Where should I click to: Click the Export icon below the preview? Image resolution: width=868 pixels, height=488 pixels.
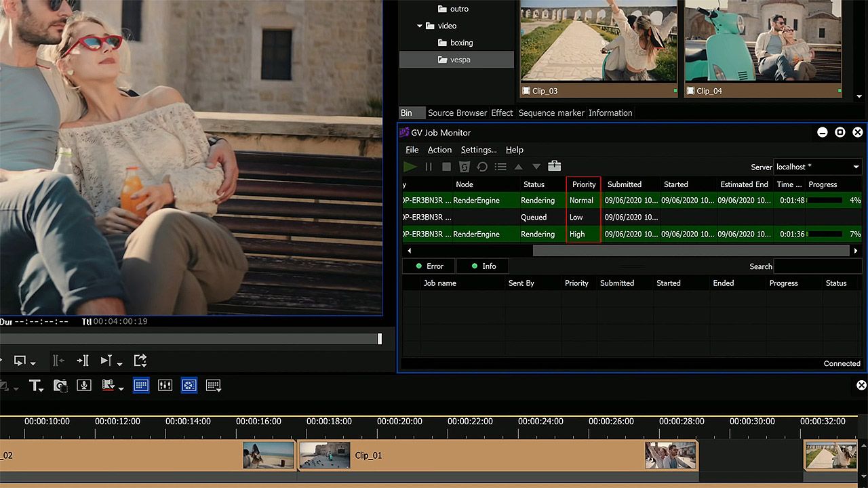[140, 361]
